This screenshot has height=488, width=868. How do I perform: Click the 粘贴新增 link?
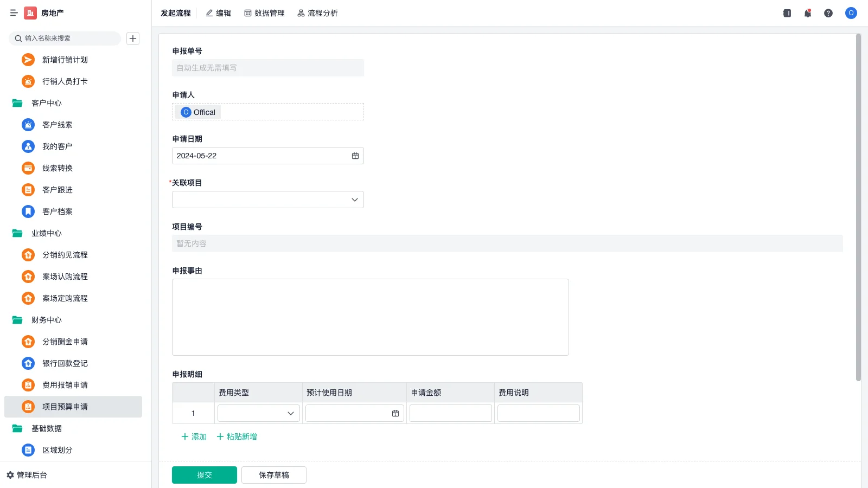[237, 436]
